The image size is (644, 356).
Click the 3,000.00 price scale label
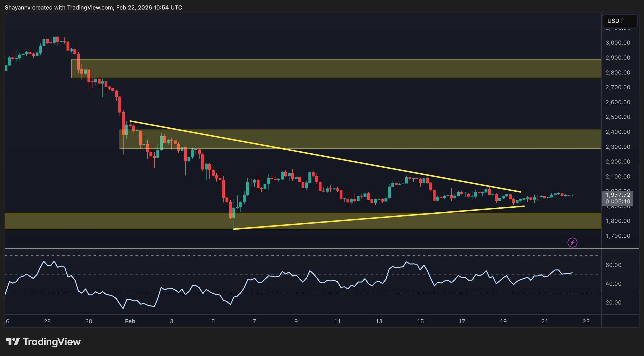click(618, 43)
